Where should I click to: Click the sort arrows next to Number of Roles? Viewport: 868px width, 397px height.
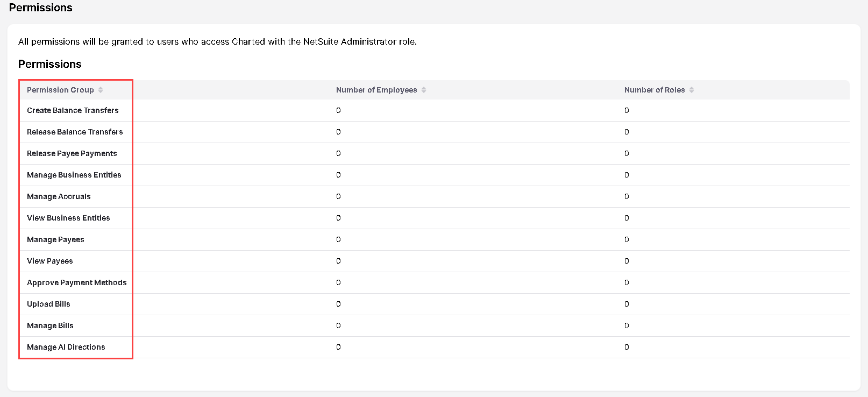point(692,90)
